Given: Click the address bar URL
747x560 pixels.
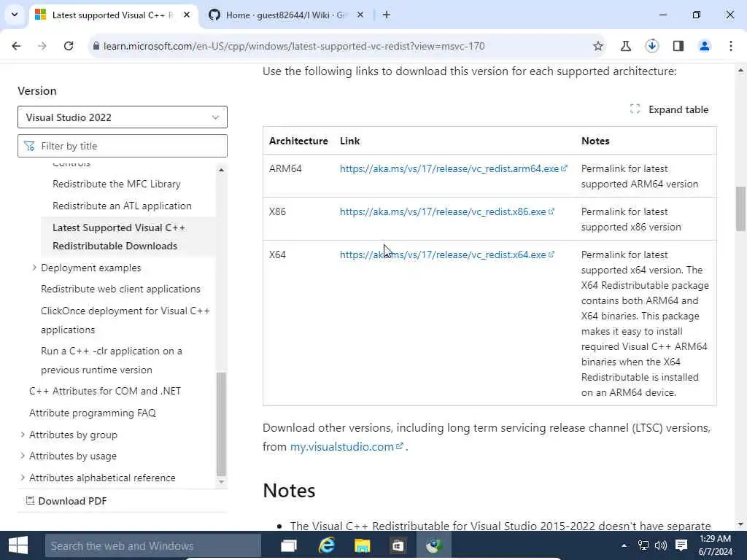Looking at the screenshot, I should click(x=294, y=46).
